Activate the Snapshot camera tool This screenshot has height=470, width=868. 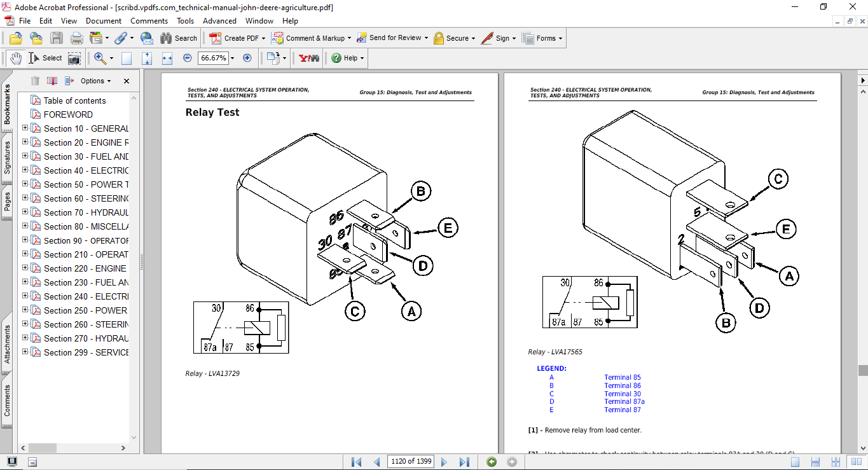74,58
